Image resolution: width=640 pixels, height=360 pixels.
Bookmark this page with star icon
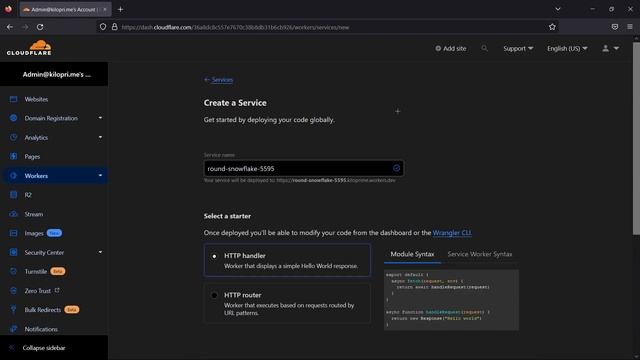click(x=552, y=27)
